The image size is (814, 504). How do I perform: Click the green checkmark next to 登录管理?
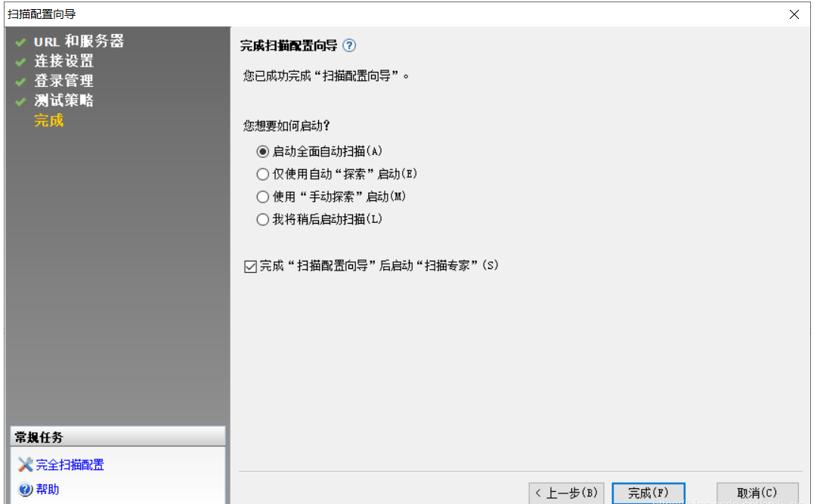tap(20, 82)
